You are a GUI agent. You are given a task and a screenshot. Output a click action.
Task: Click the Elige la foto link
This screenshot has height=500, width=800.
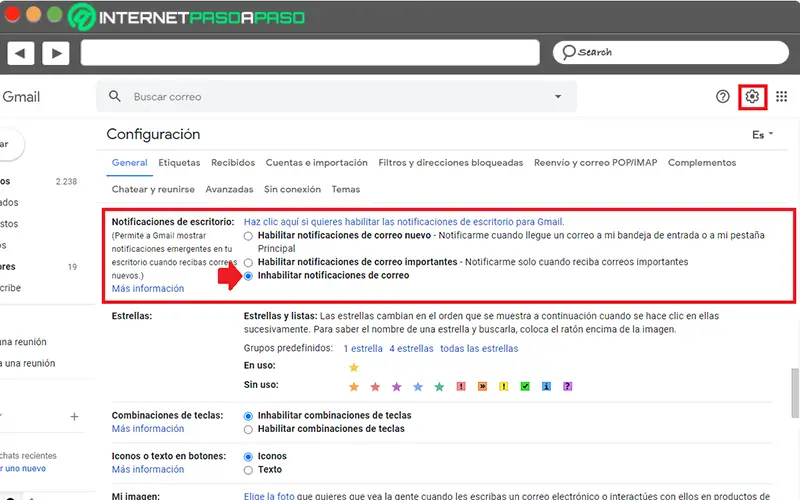point(269,495)
